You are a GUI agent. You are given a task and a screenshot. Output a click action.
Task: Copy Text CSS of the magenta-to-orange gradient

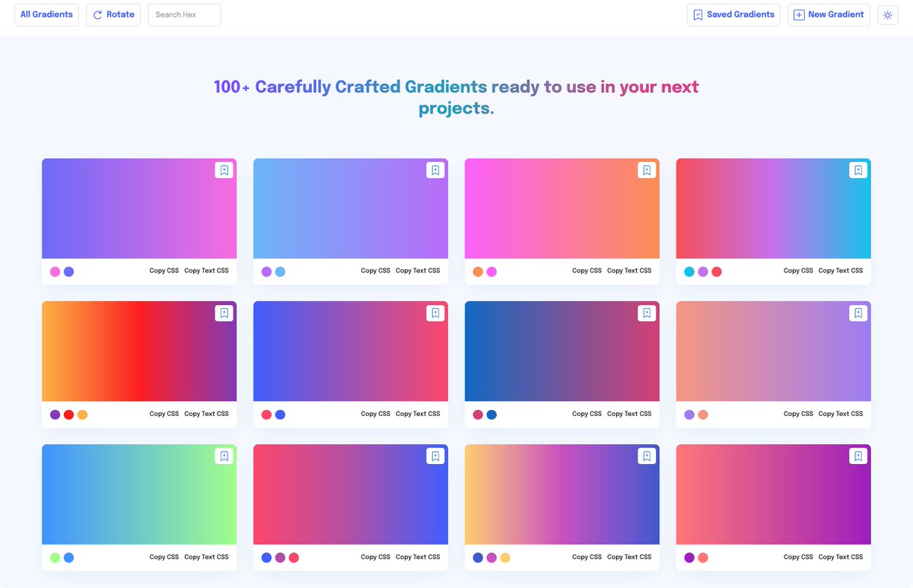click(629, 271)
